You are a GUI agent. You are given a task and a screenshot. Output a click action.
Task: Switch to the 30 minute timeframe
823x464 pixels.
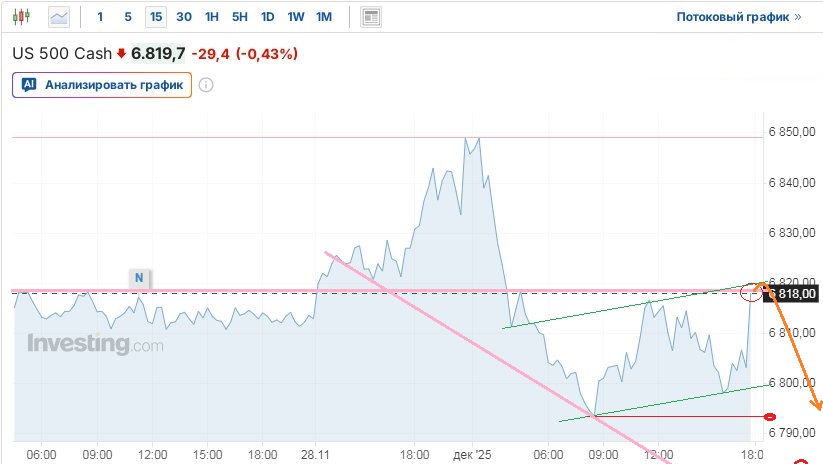pos(184,17)
